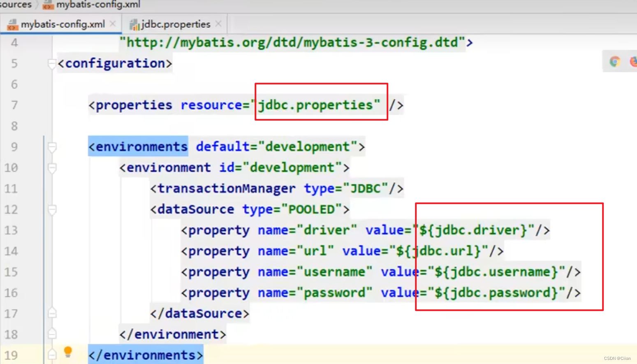Click the ${jdbc.driver} placeholder value
This screenshot has height=364, width=637.
(x=473, y=230)
